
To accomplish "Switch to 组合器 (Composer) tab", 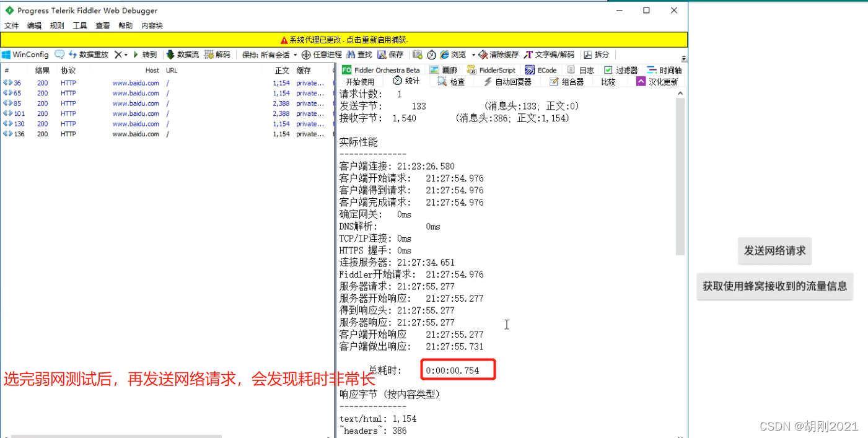I will point(567,82).
